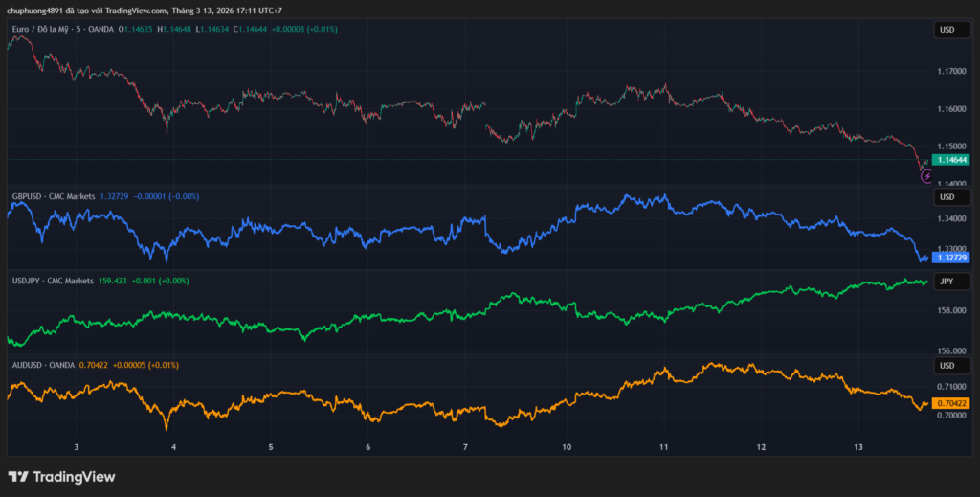Screen dimensions: 980x497
Task: Open the USD currency dropdown in Euro pane
Action: 947,30
